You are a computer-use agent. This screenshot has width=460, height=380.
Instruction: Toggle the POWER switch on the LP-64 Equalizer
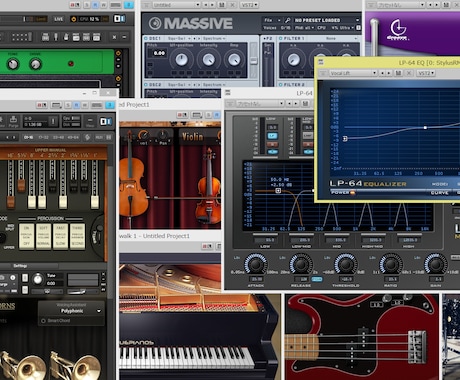click(x=352, y=192)
